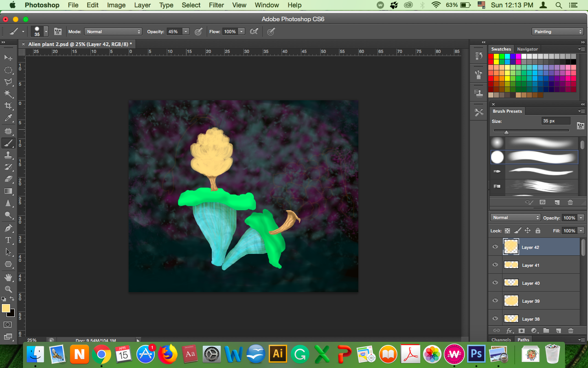Activate the Hand tool
The height and width of the screenshot is (368, 588).
click(x=8, y=277)
